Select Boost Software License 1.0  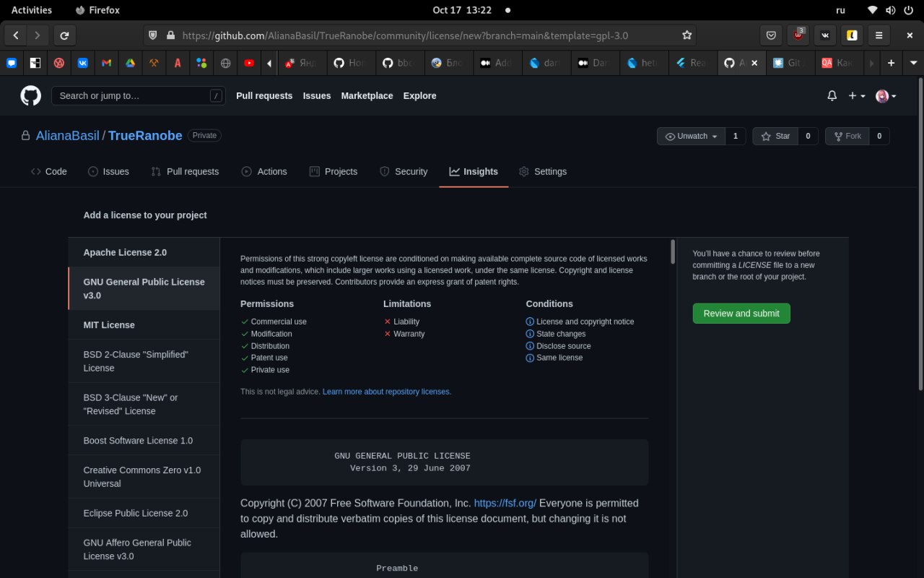point(144,441)
